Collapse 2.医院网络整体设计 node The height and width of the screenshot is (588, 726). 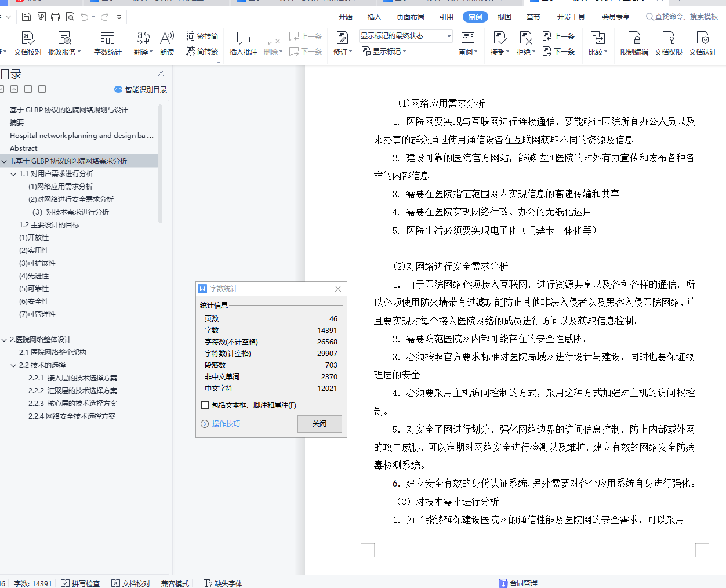(5, 340)
